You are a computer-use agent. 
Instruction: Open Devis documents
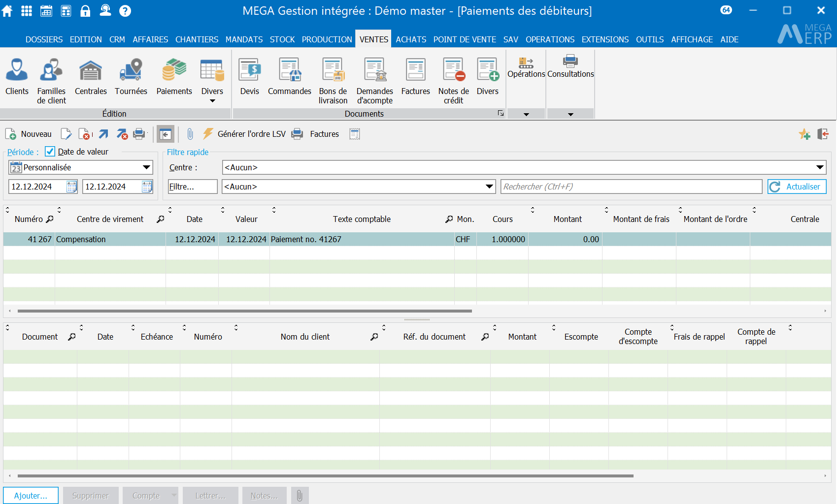coord(250,77)
